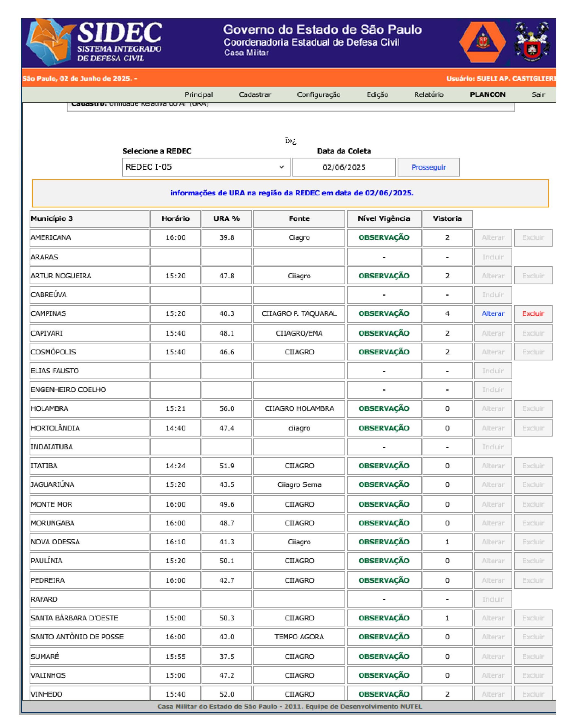The image size is (566, 728).
Task: Click the 37.5 URA value for SUMARÉ
Action: [x=227, y=656]
